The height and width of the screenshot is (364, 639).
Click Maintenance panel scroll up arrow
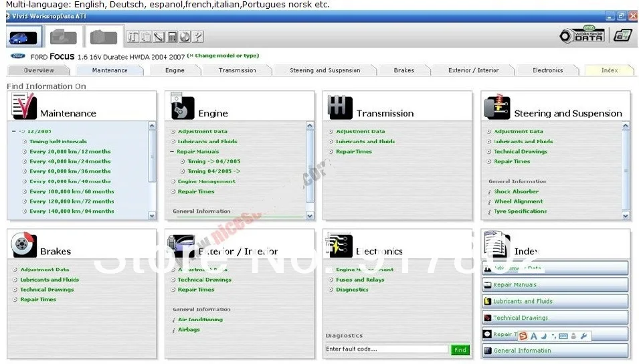tap(152, 126)
